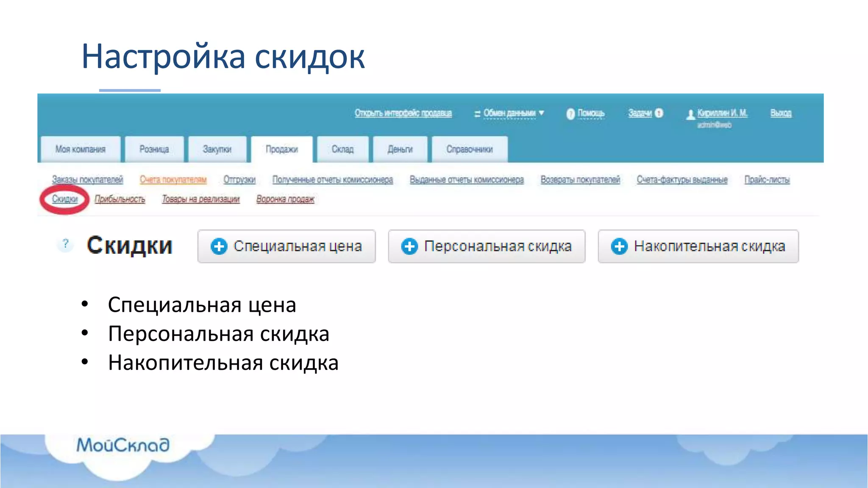The image size is (868, 488).
Task: Select the Продажи tab
Action: (282, 149)
